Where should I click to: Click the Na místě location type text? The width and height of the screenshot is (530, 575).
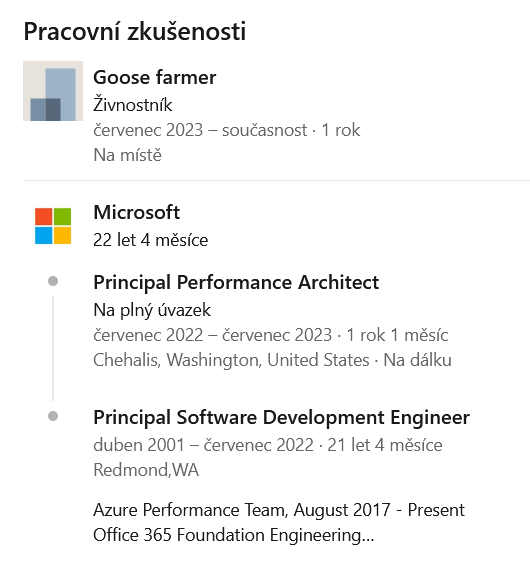coord(127,155)
